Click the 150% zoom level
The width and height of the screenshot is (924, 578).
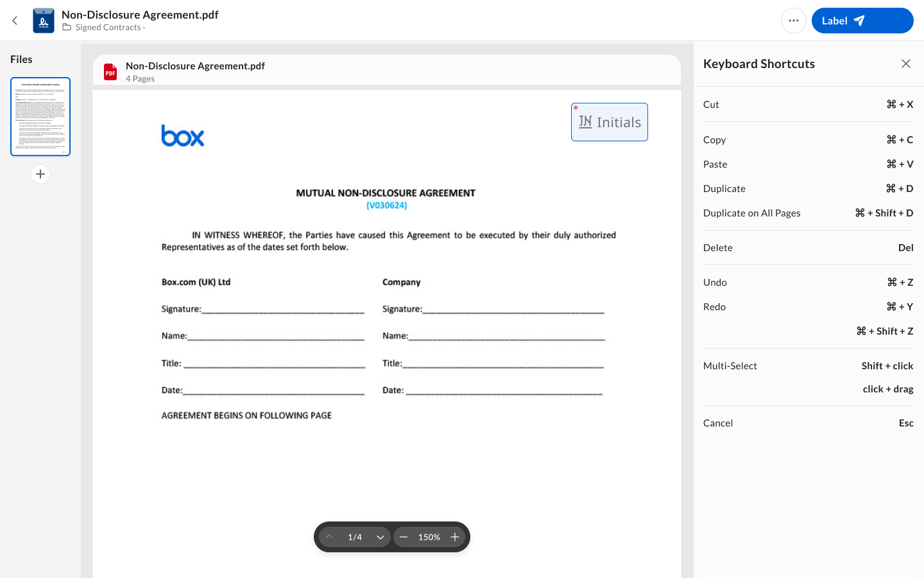click(429, 537)
